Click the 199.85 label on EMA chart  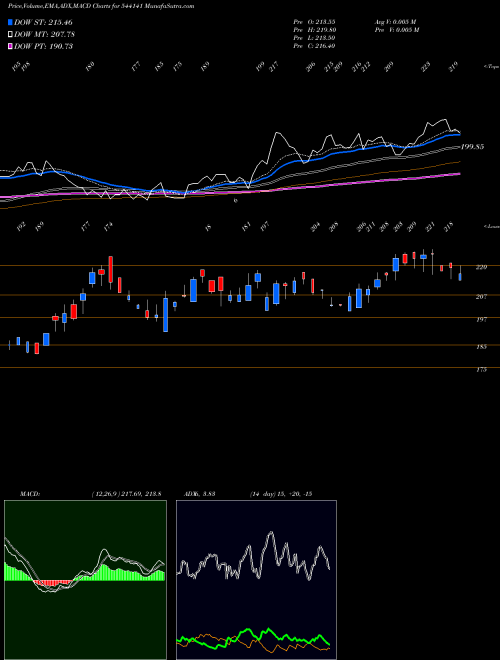pyautogui.click(x=472, y=146)
